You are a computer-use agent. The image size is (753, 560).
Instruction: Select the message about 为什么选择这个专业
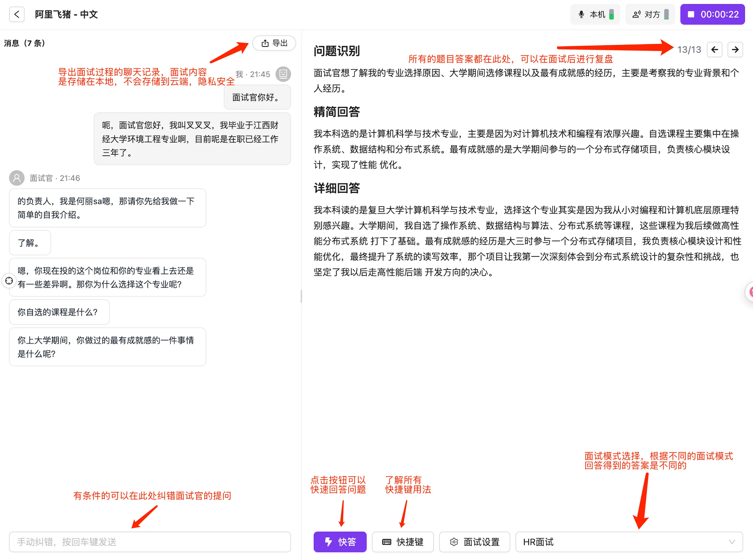(x=107, y=277)
